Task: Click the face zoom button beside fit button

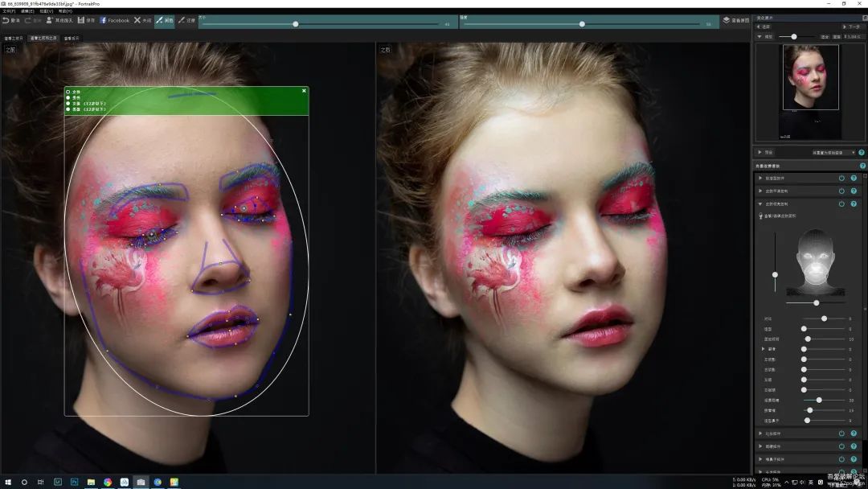Action: click(837, 36)
